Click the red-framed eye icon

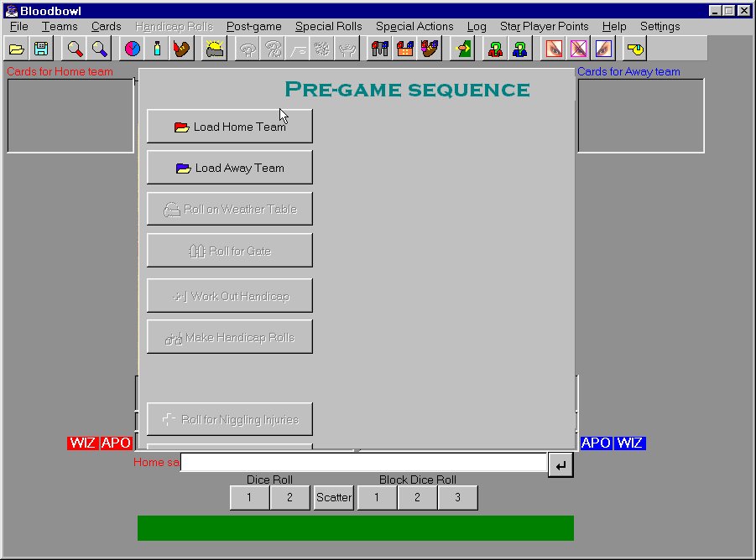[x=554, y=49]
